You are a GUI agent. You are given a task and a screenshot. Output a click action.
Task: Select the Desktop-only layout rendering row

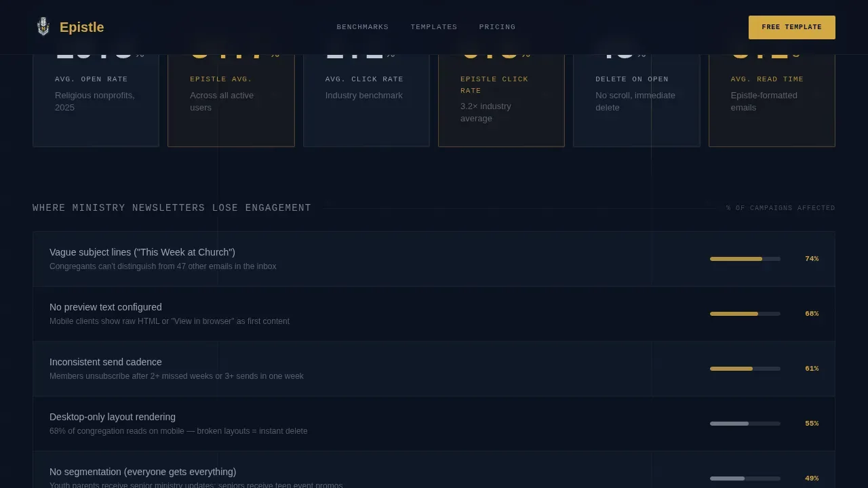434,424
